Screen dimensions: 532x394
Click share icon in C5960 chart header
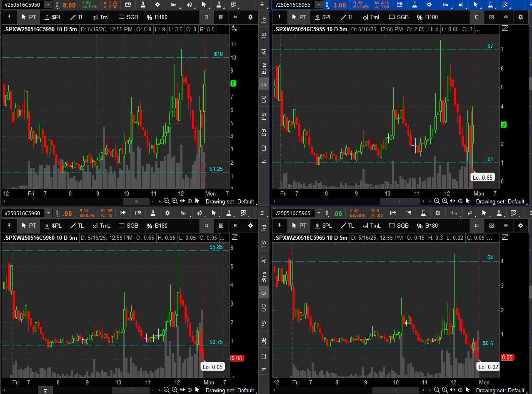[x=122, y=213]
